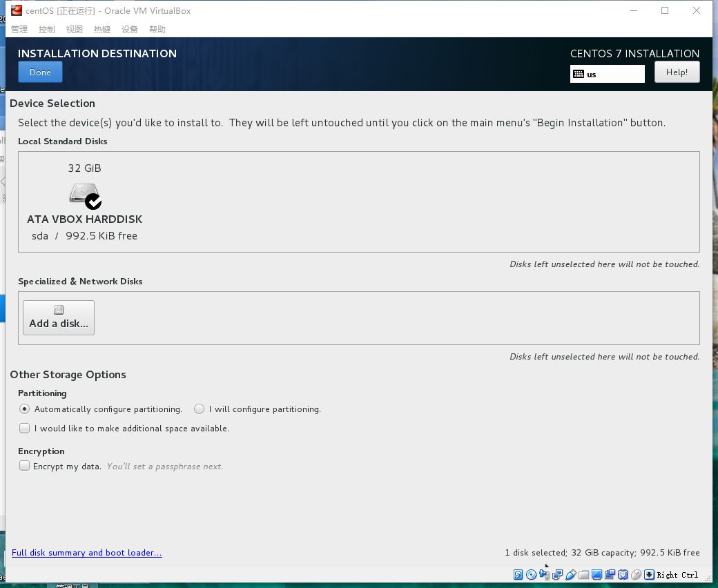Click the hard disk activity status icon
718x588 pixels.
(x=518, y=574)
